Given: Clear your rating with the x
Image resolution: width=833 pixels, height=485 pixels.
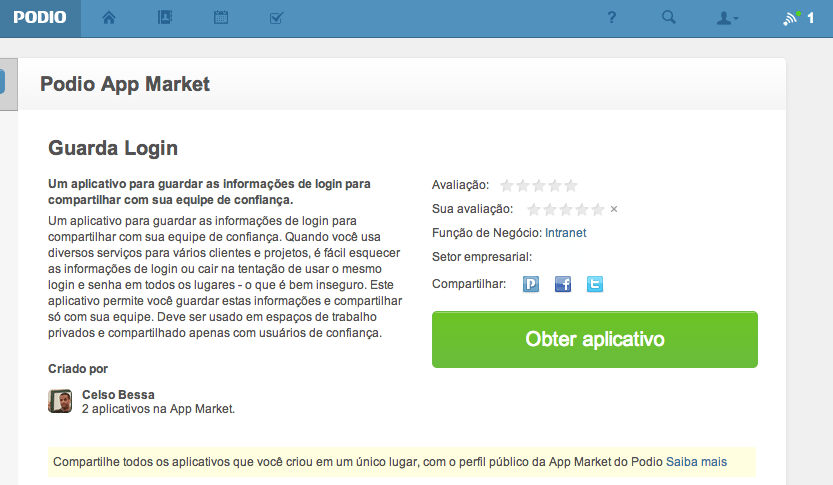Looking at the screenshot, I should point(614,209).
